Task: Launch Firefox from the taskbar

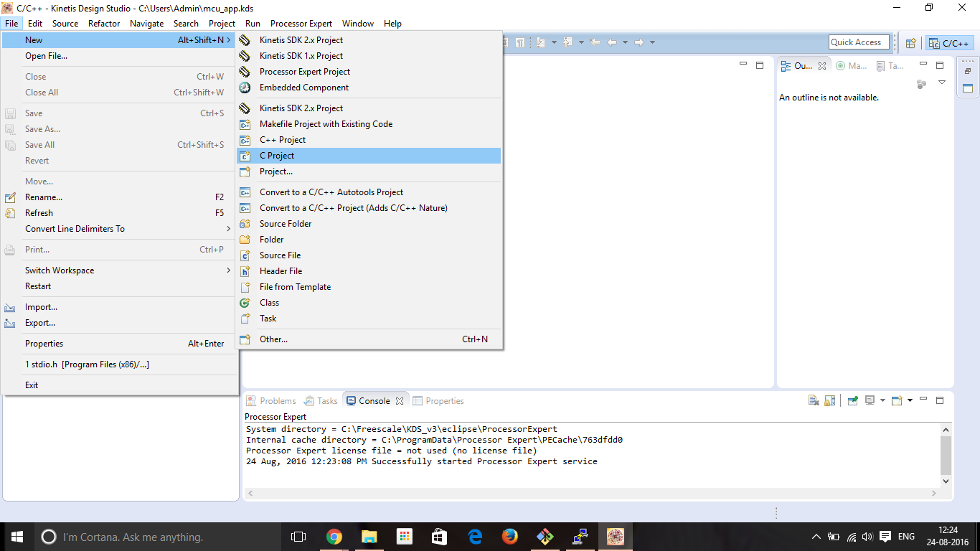Action: pos(510,537)
